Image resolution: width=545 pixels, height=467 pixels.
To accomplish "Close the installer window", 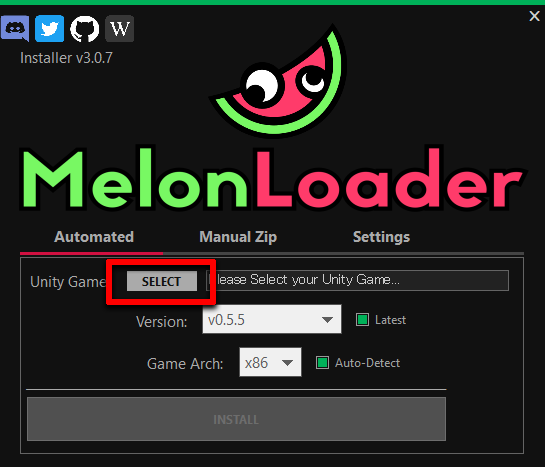I will [534, 16].
